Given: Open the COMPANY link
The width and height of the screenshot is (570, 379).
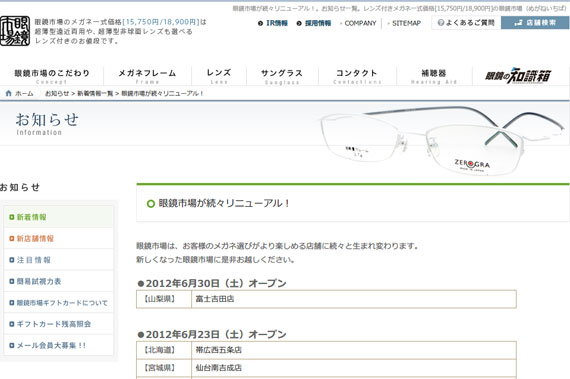Looking at the screenshot, I should click(x=360, y=23).
